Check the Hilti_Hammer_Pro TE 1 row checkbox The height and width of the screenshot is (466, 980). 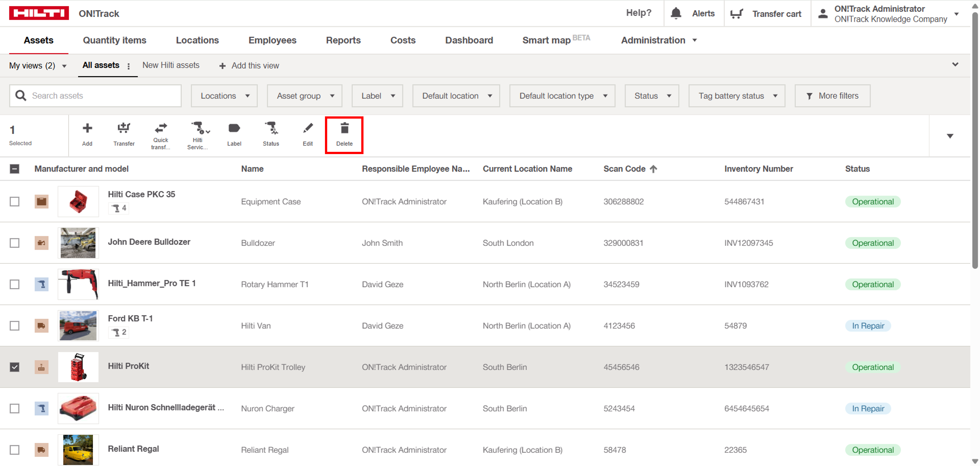pyautogui.click(x=14, y=285)
